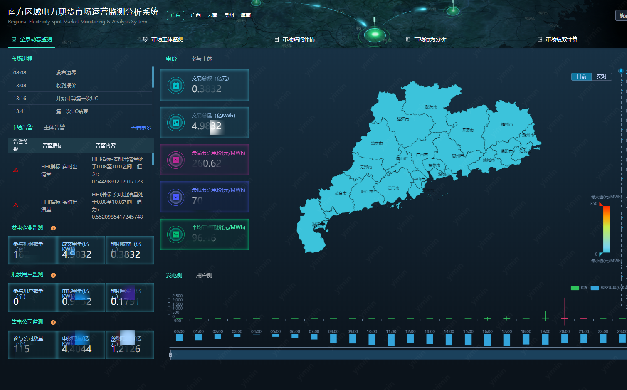Click the red top marker of the color legend
627x390 pixels.
coord(601,204)
